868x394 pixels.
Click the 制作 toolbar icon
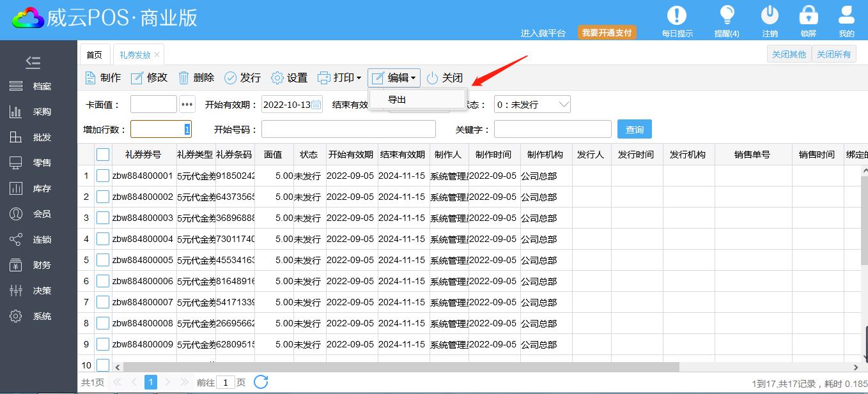tap(91, 78)
